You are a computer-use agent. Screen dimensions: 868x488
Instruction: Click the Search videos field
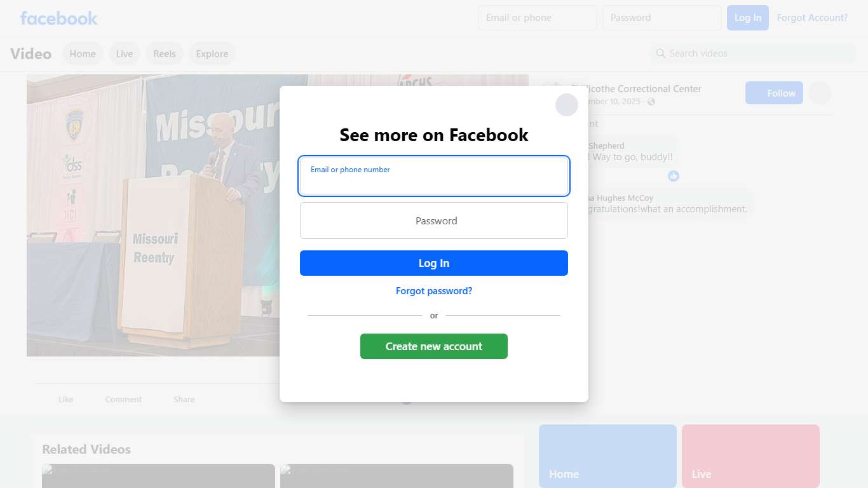pos(753,53)
